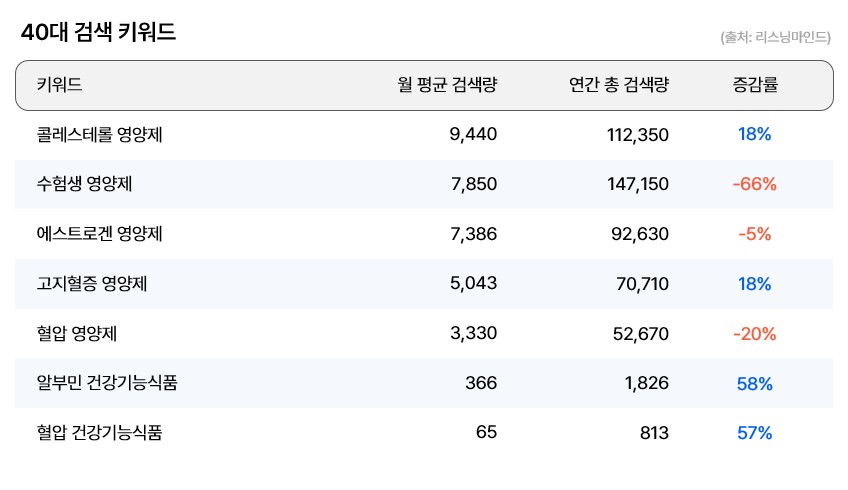The width and height of the screenshot is (848, 490).
Task: Select the 고지혈증 영양제 keyword
Action: click(x=92, y=284)
